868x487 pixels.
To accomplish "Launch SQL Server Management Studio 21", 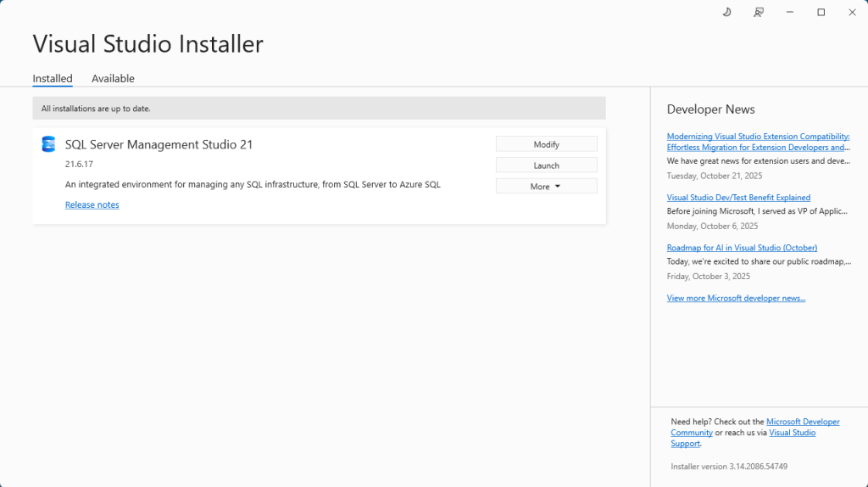I will click(547, 165).
